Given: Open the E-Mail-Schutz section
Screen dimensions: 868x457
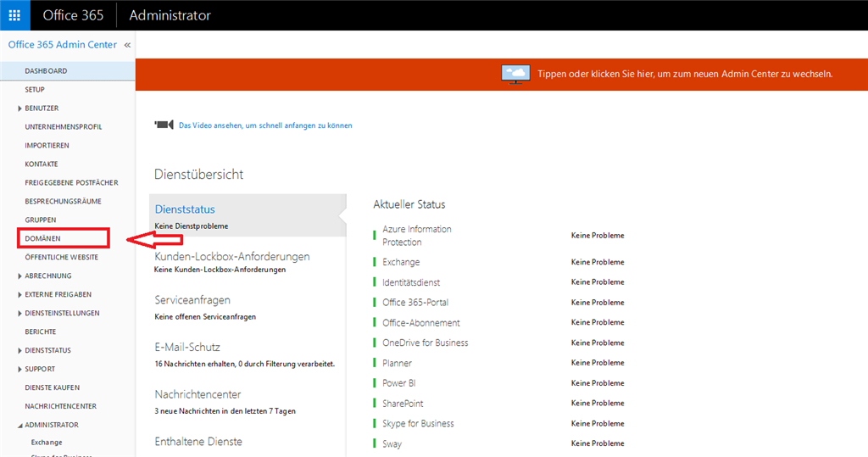Looking at the screenshot, I should [x=187, y=348].
